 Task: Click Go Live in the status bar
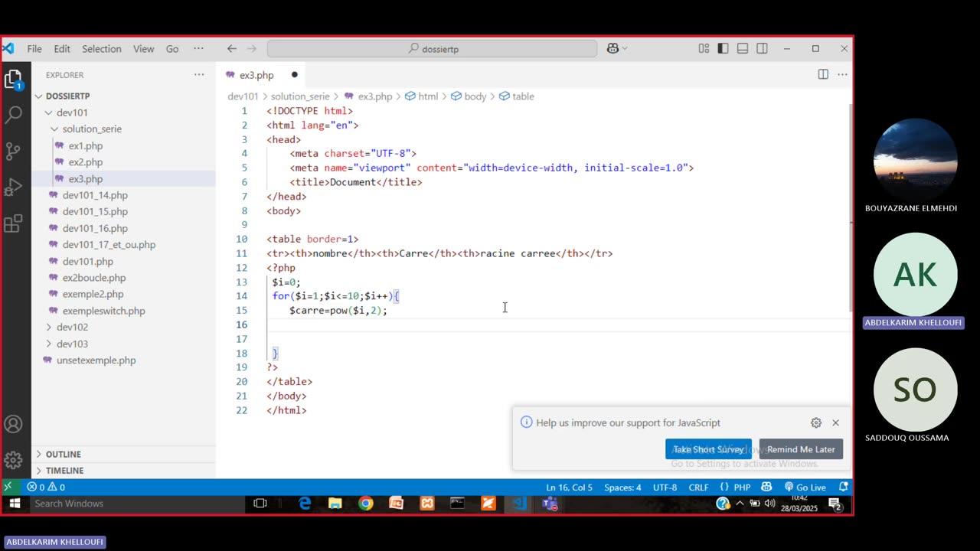click(x=805, y=487)
